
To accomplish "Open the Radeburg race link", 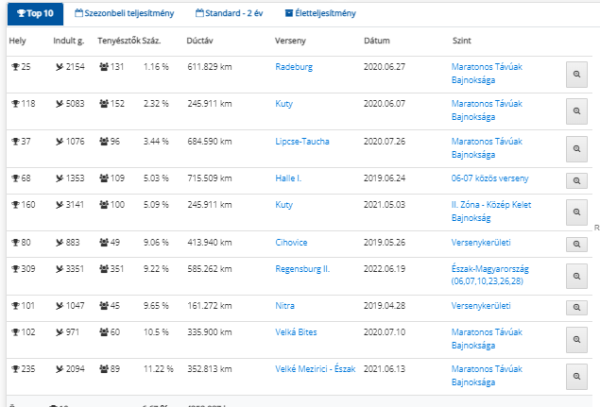I will (x=294, y=67).
